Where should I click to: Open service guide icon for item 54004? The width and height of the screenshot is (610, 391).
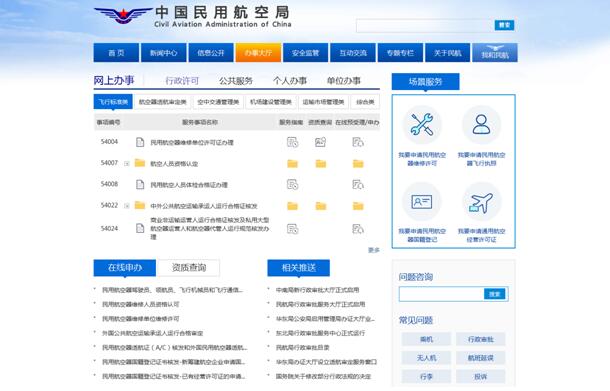click(x=292, y=142)
